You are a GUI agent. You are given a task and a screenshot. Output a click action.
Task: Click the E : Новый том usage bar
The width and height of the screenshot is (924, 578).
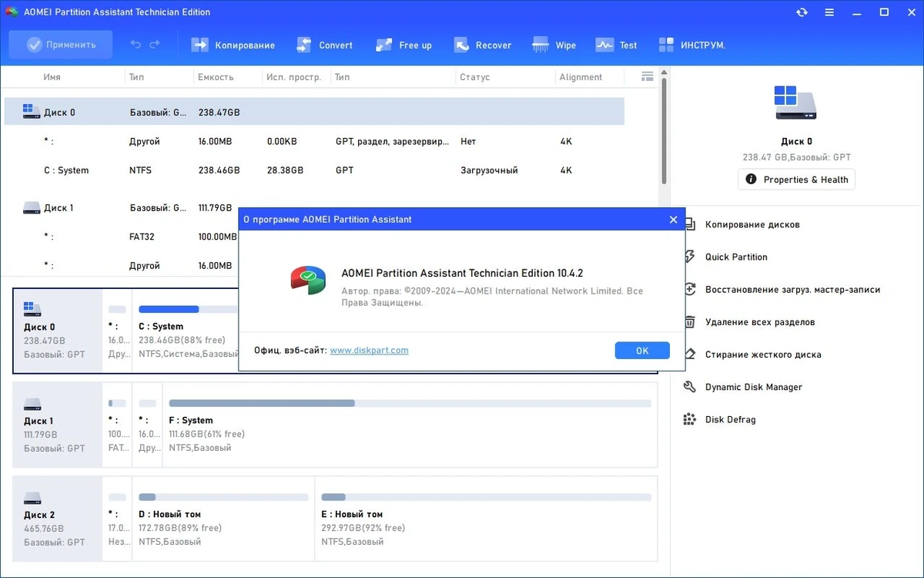[487, 497]
